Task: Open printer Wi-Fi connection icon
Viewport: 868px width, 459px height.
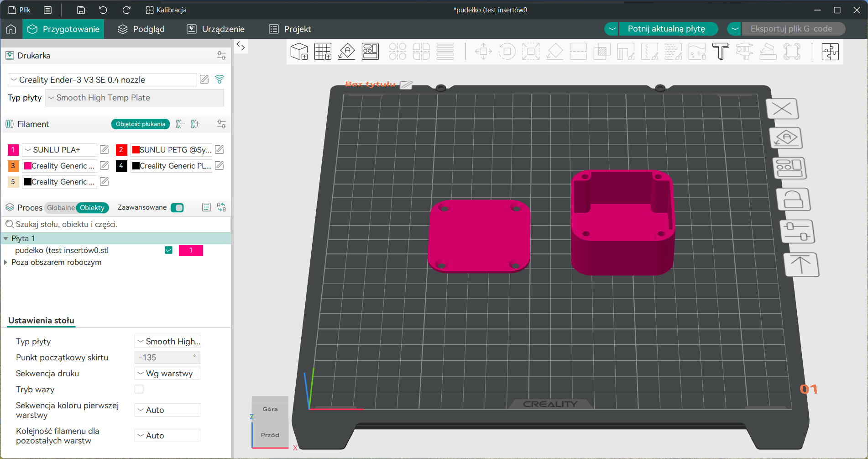Action: point(220,79)
